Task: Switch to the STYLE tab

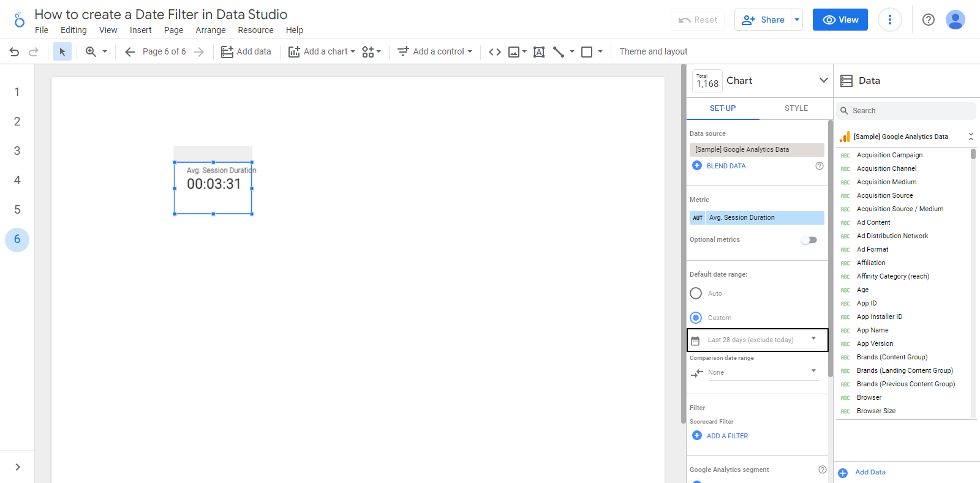Action: click(796, 108)
